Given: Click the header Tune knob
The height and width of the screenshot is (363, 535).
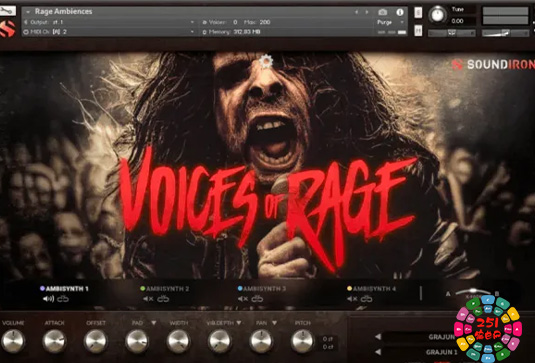Looking at the screenshot, I should tap(437, 14).
